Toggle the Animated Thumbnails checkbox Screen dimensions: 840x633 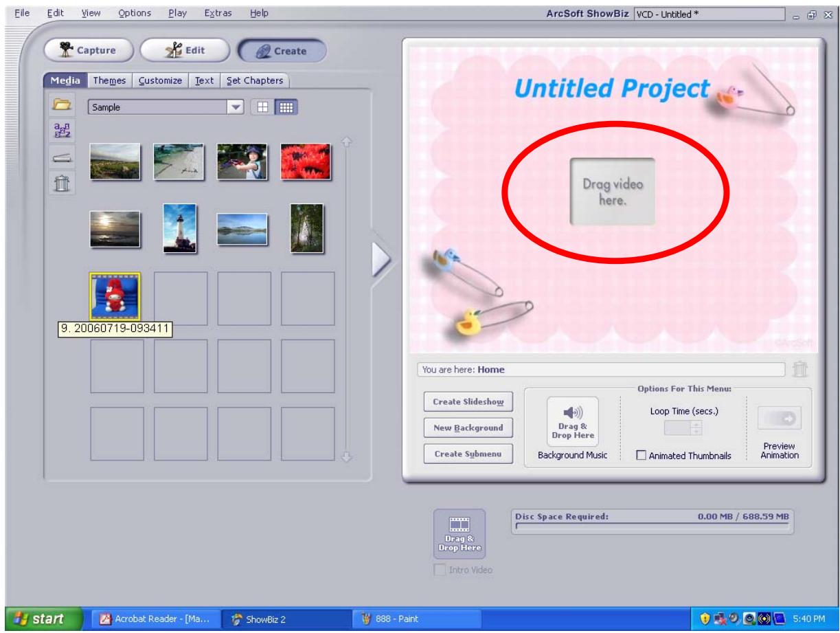pyautogui.click(x=642, y=454)
